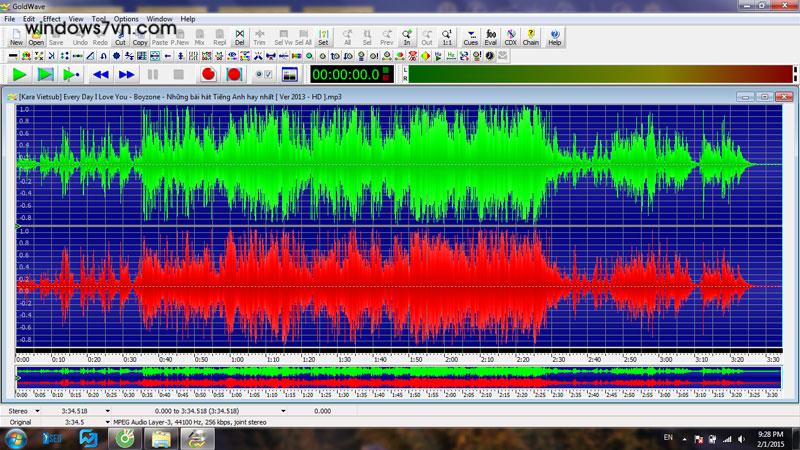Click the Chain toolbar icon
Image resolution: width=800 pixels, height=450 pixels.
point(532,37)
